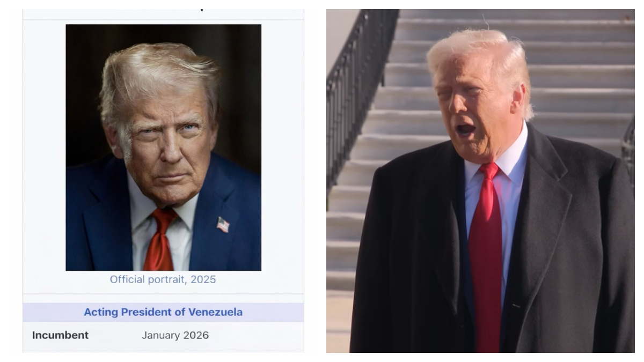Screen dimensions: 644x362
Task: Click the light blue infobox header bar
Action: [163, 312]
